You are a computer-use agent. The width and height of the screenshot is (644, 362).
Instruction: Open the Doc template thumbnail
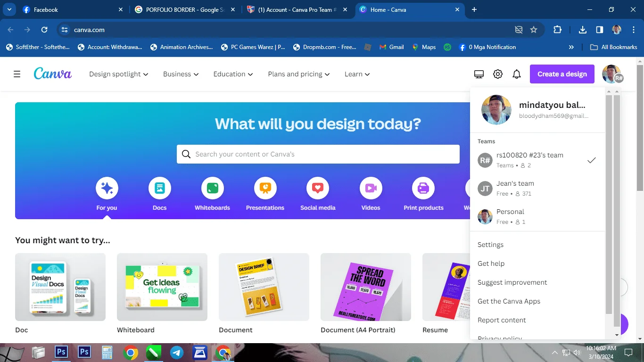coord(60,287)
